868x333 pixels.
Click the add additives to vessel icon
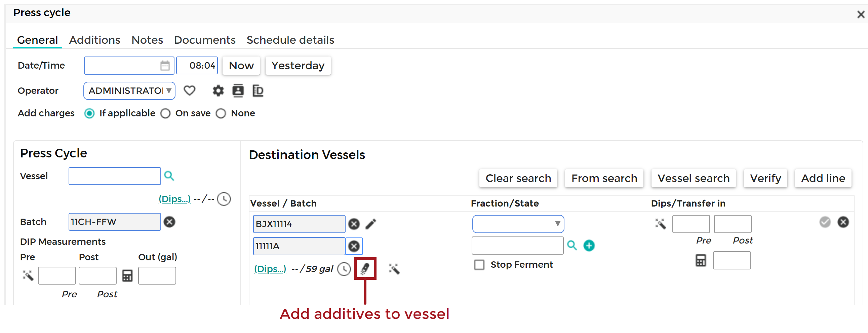(365, 269)
